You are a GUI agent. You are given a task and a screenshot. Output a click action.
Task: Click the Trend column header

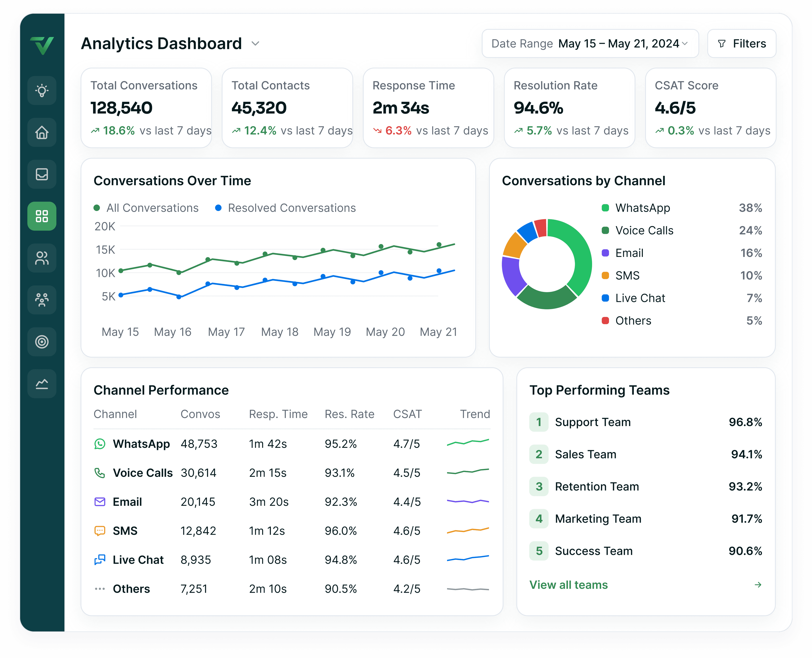[x=475, y=414]
